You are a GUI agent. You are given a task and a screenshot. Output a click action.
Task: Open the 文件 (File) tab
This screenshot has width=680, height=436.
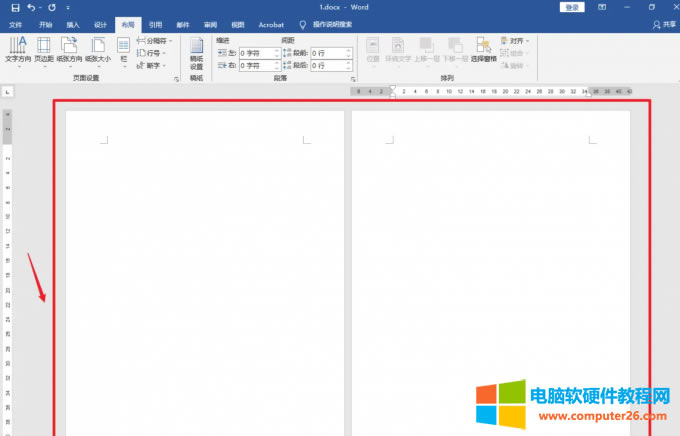(x=15, y=25)
